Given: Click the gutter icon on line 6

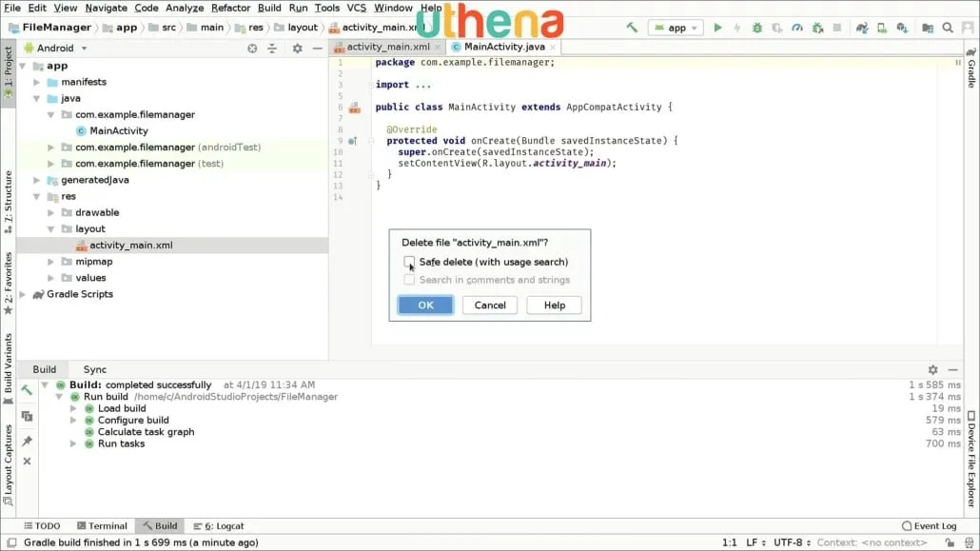Looking at the screenshot, I should (354, 108).
